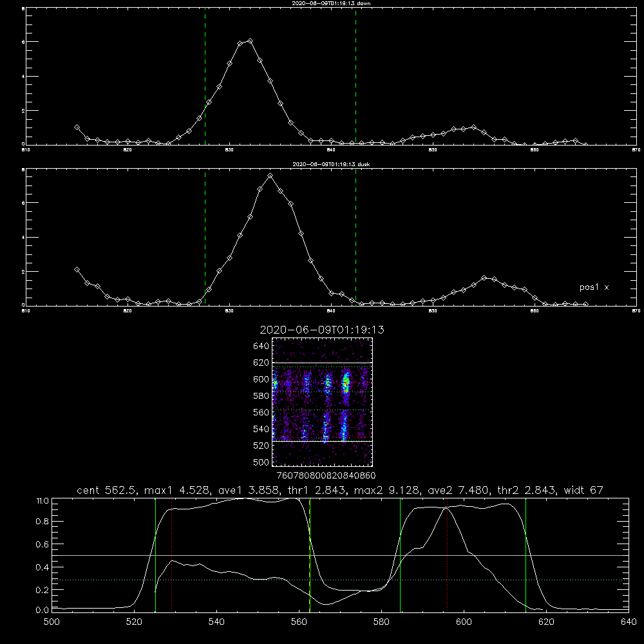Click y-axis label 0.8 of the bottom profile plot

click(41, 522)
